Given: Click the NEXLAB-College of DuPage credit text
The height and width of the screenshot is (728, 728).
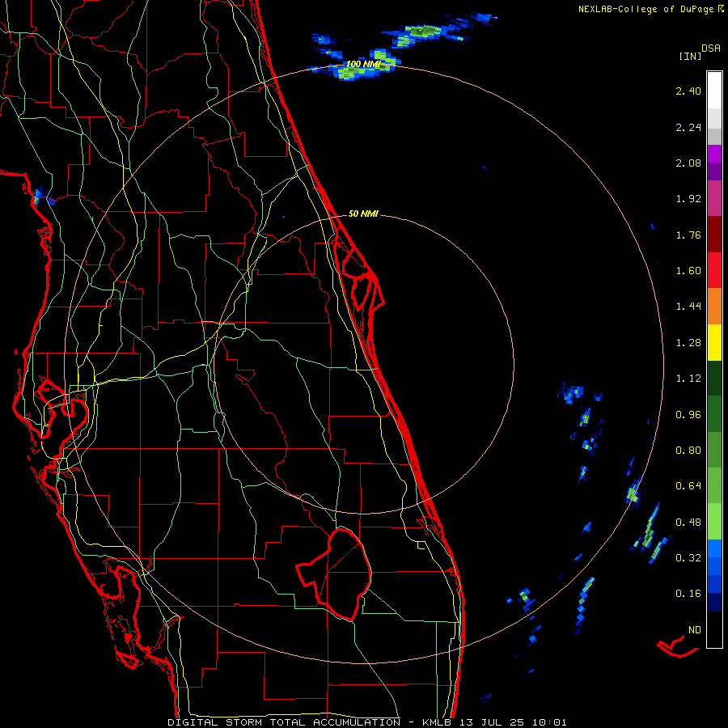Looking at the screenshot, I should tap(645, 9).
